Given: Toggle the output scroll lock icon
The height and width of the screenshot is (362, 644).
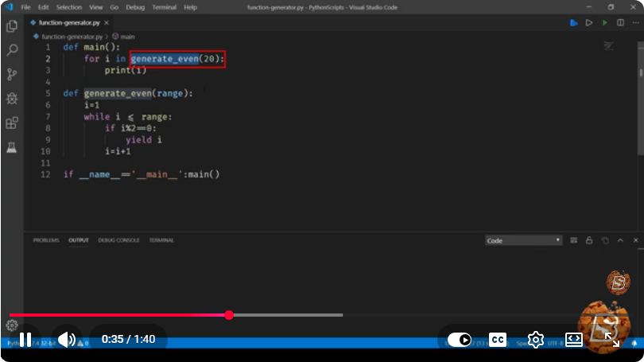Looking at the screenshot, I should 589,240.
